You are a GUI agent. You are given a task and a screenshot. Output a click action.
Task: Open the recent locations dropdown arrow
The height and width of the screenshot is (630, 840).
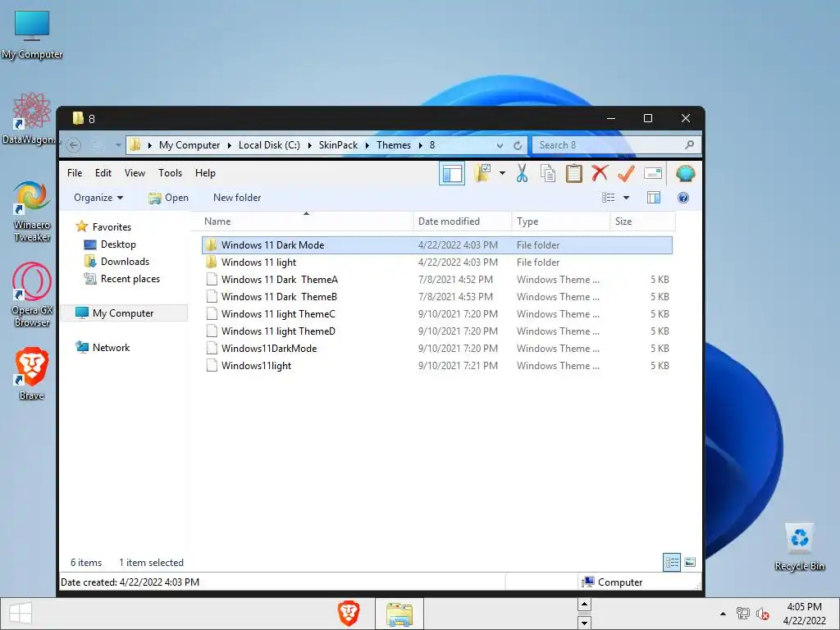click(x=118, y=145)
